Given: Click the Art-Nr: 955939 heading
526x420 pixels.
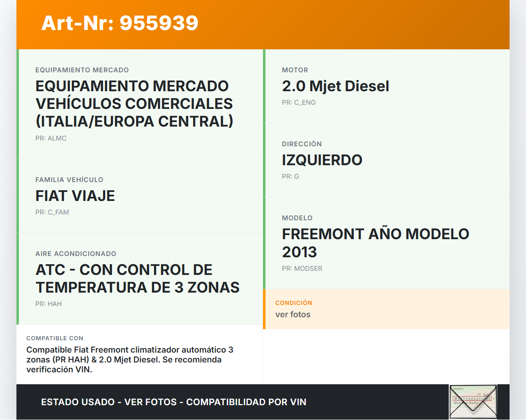Looking at the screenshot, I should point(120,23).
